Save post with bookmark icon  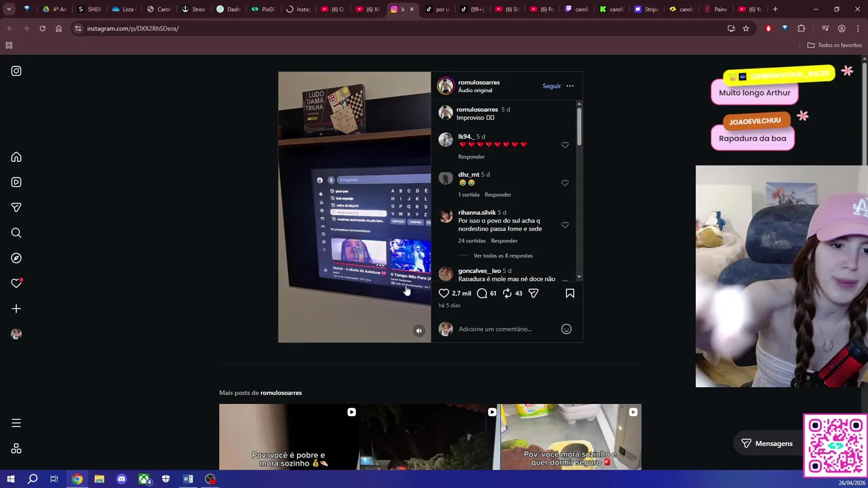570,293
